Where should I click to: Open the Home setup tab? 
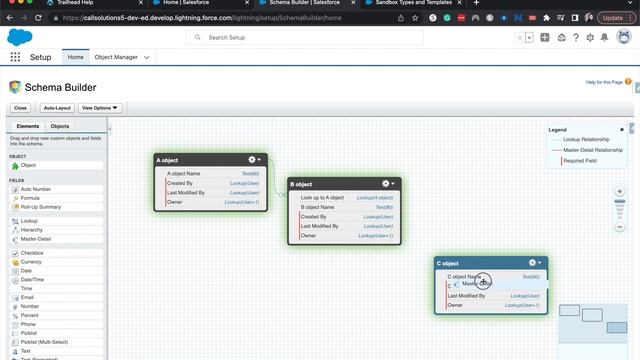[x=76, y=57]
